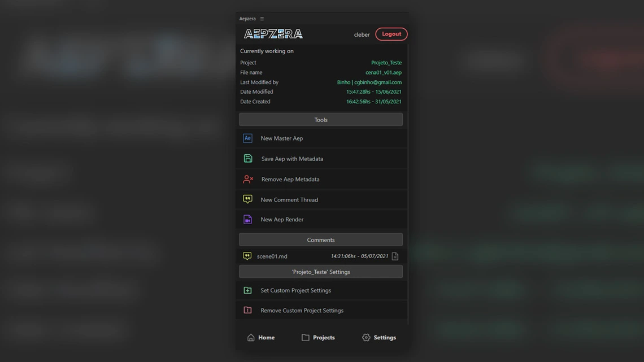
Task: Choose Set Custom Project Settings
Action: (x=321, y=291)
